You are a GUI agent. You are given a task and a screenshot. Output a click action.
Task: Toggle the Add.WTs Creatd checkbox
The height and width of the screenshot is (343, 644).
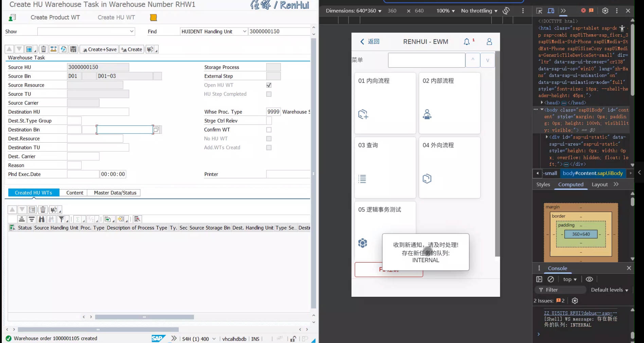tap(269, 147)
